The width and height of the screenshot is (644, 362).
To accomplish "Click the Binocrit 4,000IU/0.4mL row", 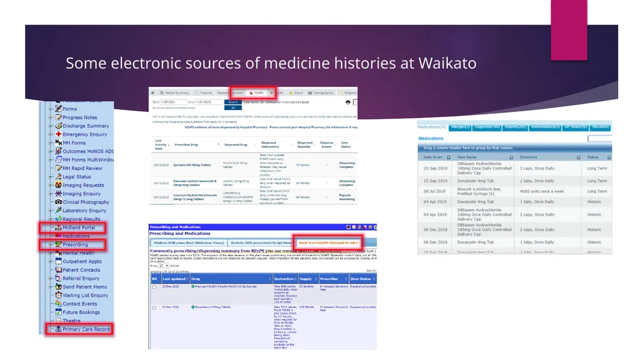I will 514,191.
